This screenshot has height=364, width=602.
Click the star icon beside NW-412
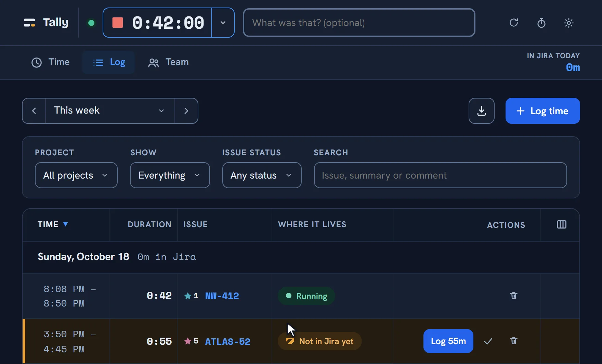click(188, 296)
